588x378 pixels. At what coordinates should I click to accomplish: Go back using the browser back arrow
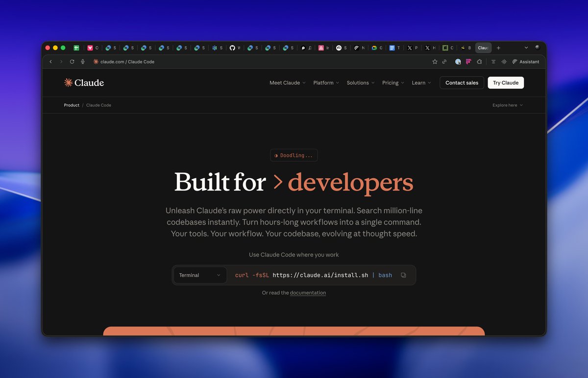point(50,62)
